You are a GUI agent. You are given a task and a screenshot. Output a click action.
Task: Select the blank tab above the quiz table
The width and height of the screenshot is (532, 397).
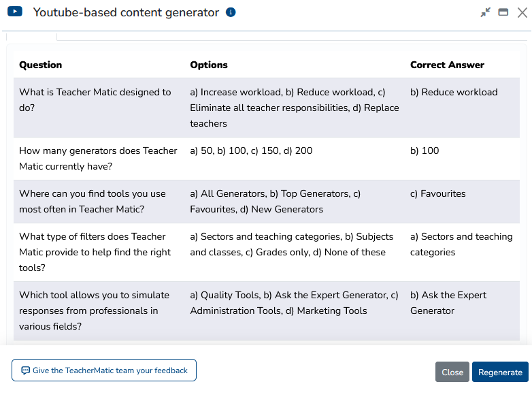[x=31, y=36]
